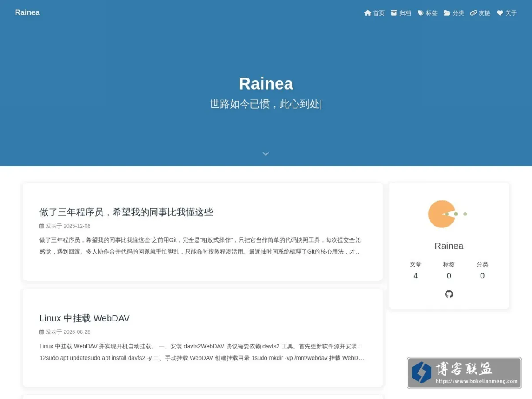This screenshot has height=399, width=532.
Task: Click the open folder icon beside 分类
Action: point(447,13)
